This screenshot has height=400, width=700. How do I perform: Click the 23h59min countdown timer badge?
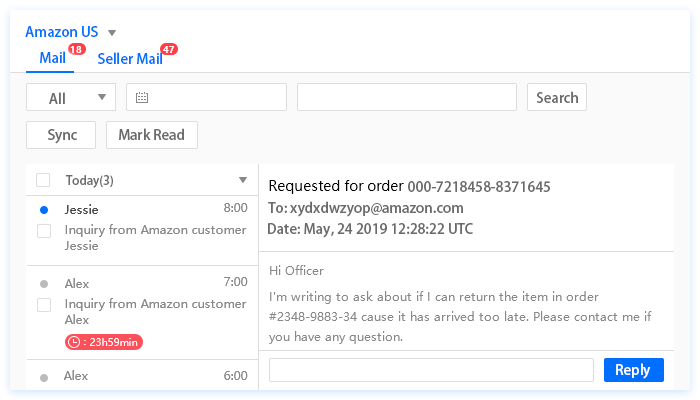[x=104, y=342]
